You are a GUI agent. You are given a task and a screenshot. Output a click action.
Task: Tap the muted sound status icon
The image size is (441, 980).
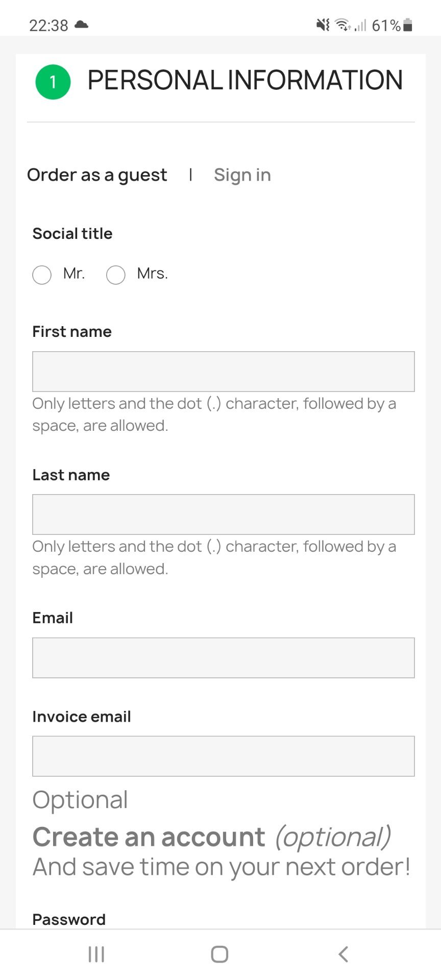[x=323, y=24]
